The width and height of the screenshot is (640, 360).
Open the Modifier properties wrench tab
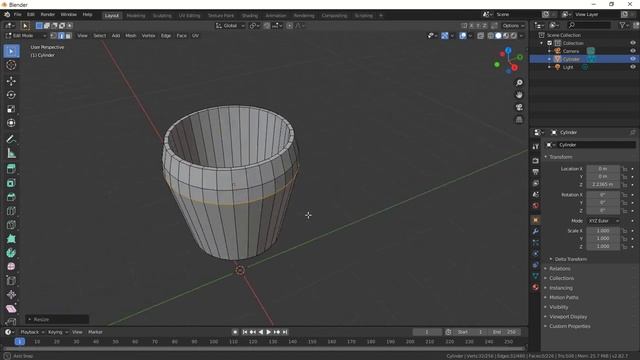tap(536, 231)
